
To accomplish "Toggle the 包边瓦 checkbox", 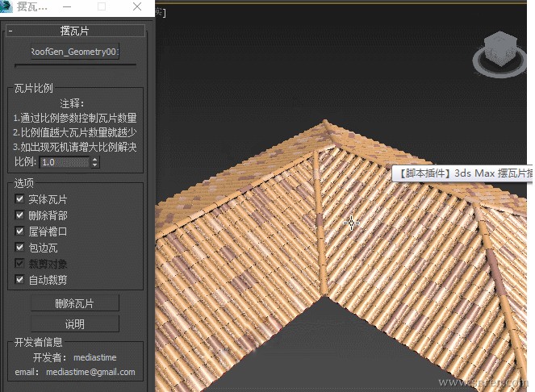I will [19, 248].
